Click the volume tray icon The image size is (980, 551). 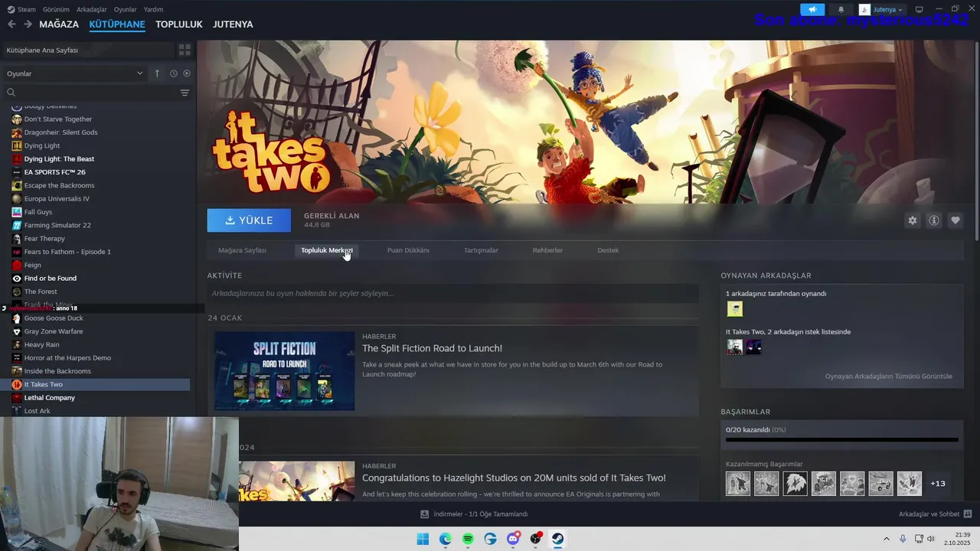(931, 539)
